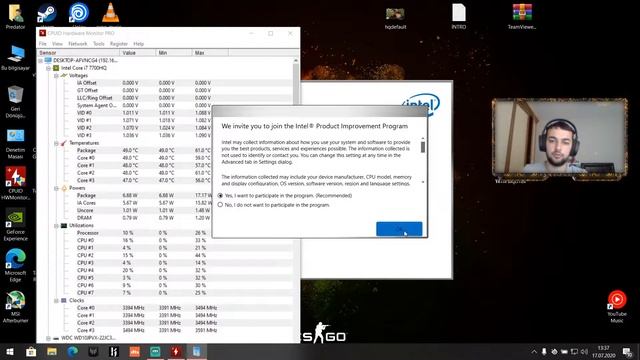Open Denetim Masası control panel icon
The width and height of the screenshot is (640, 360).
point(16,144)
